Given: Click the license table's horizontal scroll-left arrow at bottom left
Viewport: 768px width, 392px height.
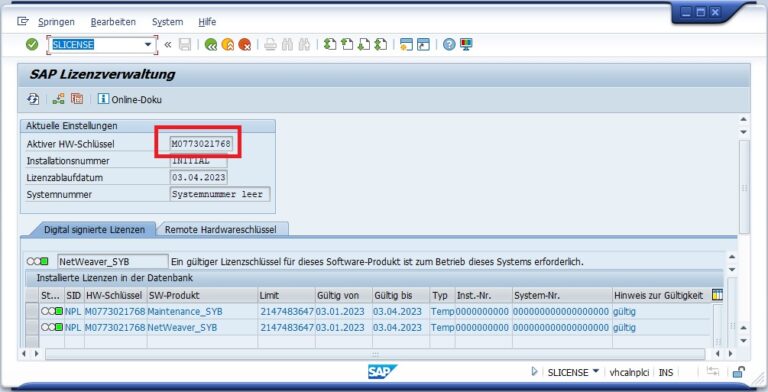Looking at the screenshot, I should pos(24,353).
